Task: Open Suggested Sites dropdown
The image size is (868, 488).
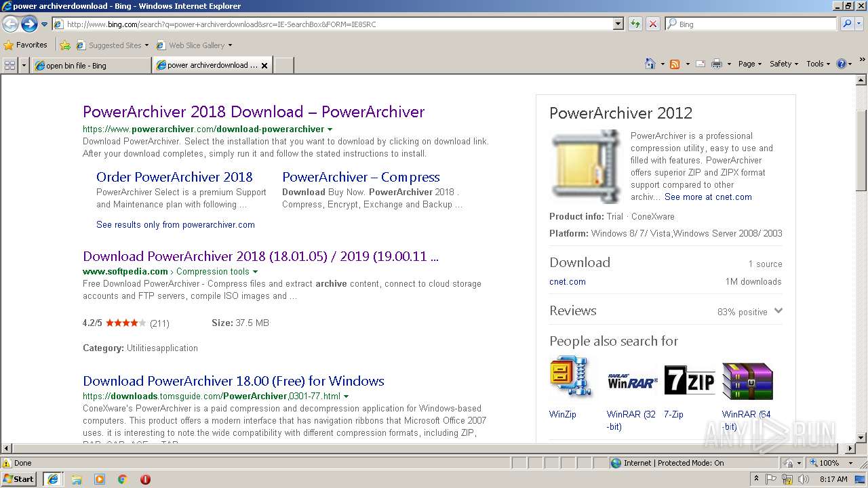Action: tap(113, 45)
